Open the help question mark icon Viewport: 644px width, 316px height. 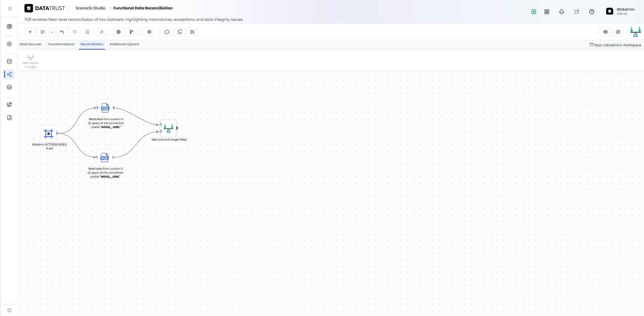click(592, 12)
